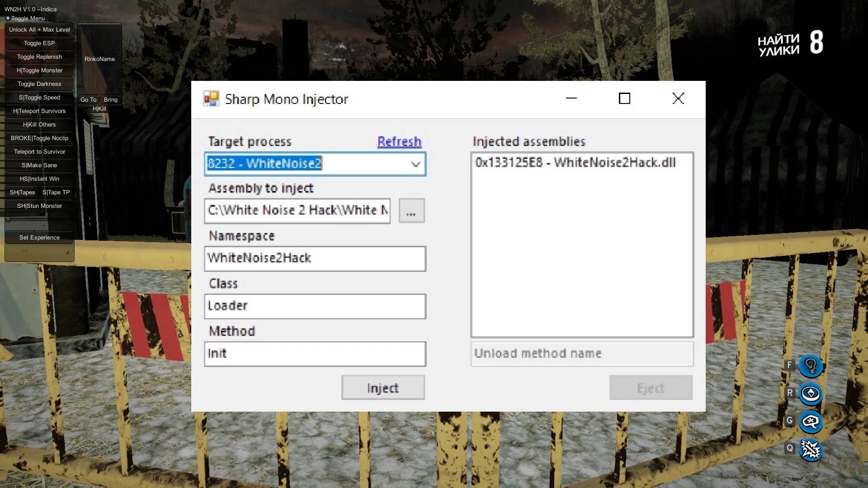This screenshot has height=488, width=868.
Task: Enable BROKE|Toggle Noclip
Action: (x=39, y=138)
